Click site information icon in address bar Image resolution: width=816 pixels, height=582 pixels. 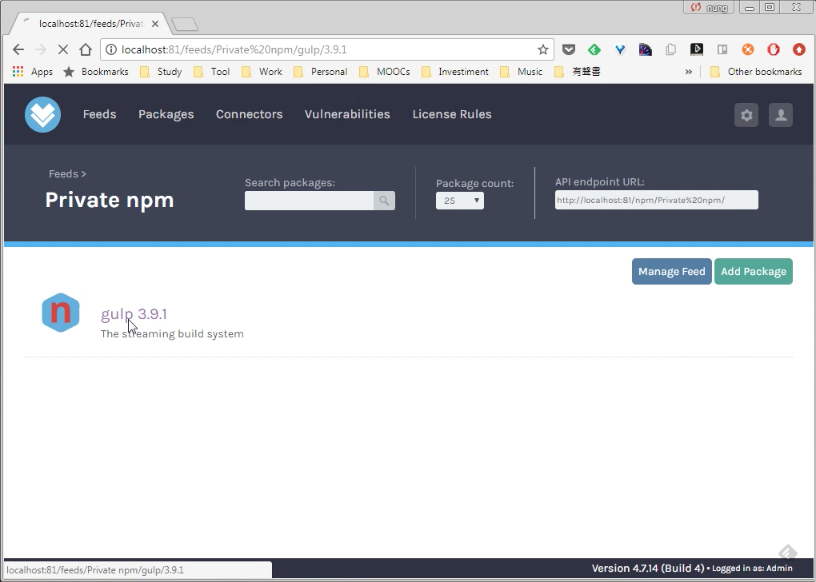coord(111,49)
